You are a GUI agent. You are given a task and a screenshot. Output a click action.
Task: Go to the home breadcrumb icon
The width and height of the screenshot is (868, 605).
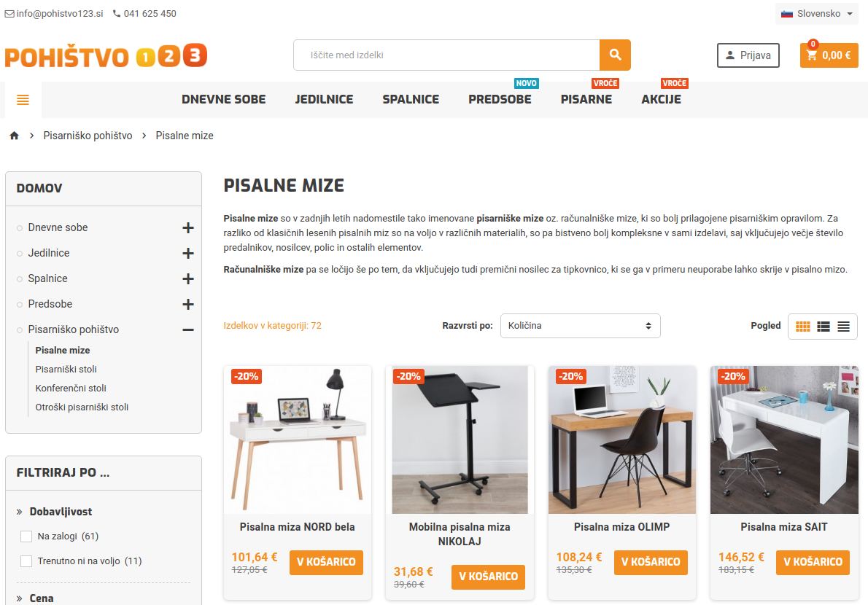click(x=15, y=136)
